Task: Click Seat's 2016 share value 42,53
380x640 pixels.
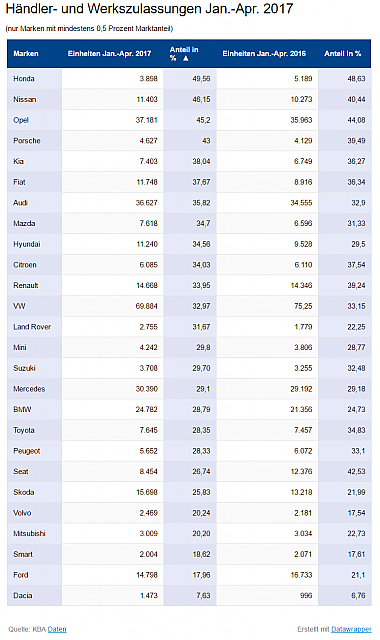Action: pos(356,471)
